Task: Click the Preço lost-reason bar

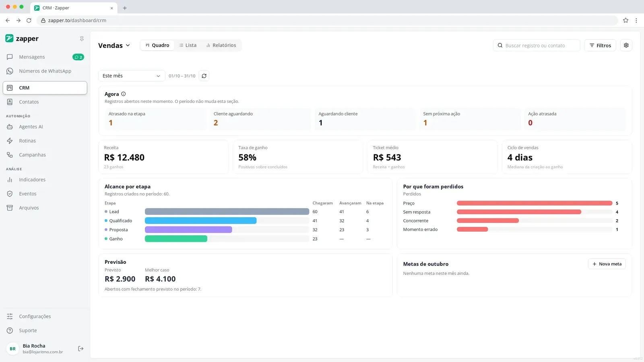Action: [x=535, y=203]
